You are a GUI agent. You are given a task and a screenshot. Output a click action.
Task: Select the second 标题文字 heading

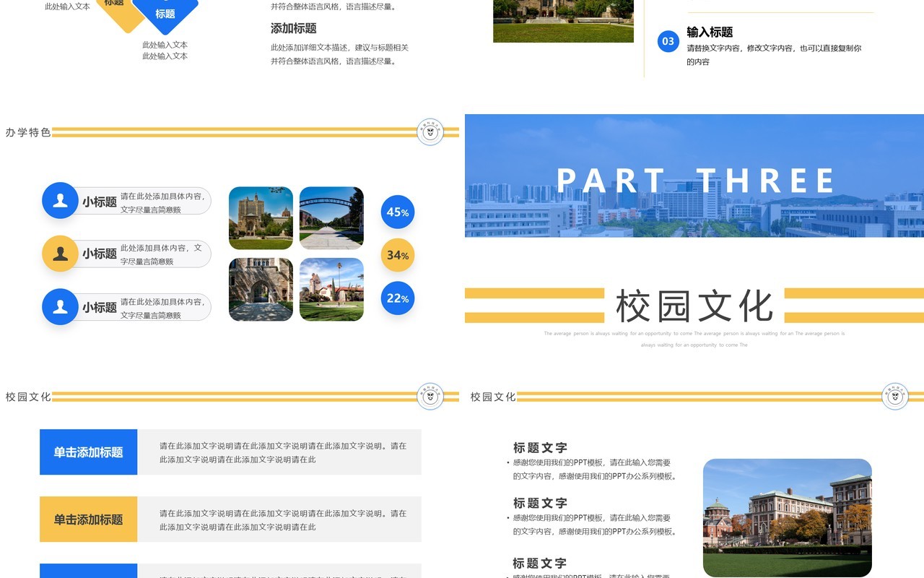540,503
